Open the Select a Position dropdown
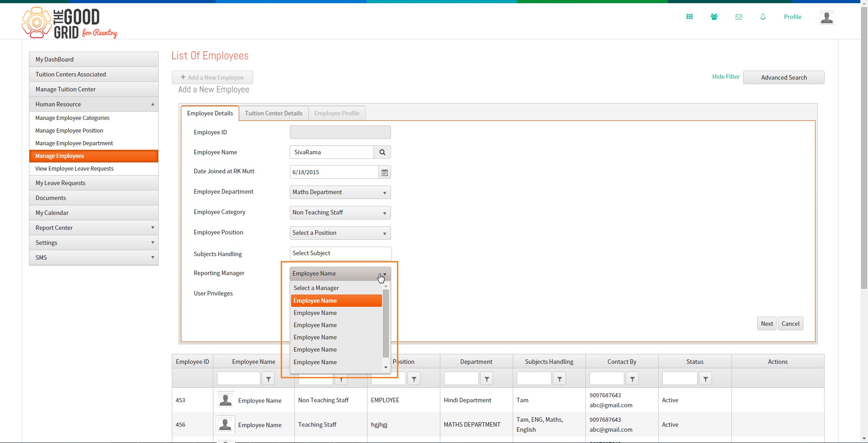 (340, 233)
